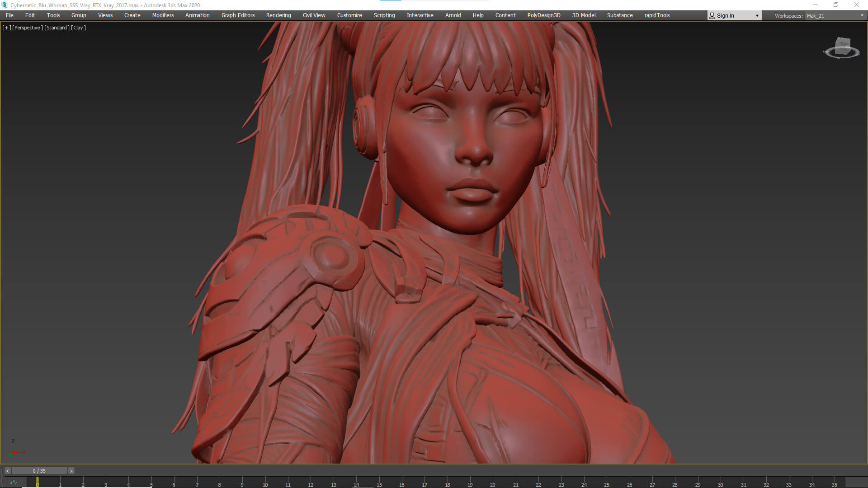Open the Modifiers menu
The width and height of the screenshot is (868, 488).
163,15
